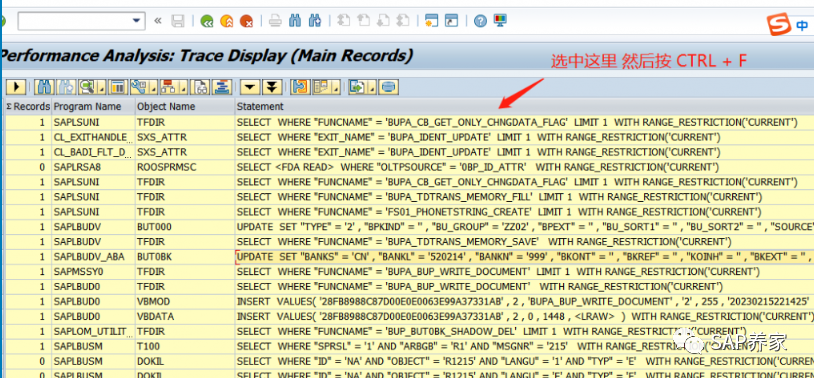This screenshot has width=814, height=378.
Task: Click the export with green arrow icon
Action: pos(357,87)
